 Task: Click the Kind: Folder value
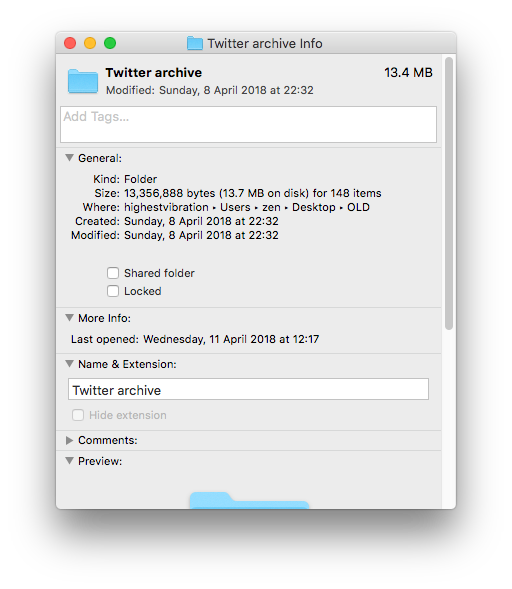click(x=140, y=179)
